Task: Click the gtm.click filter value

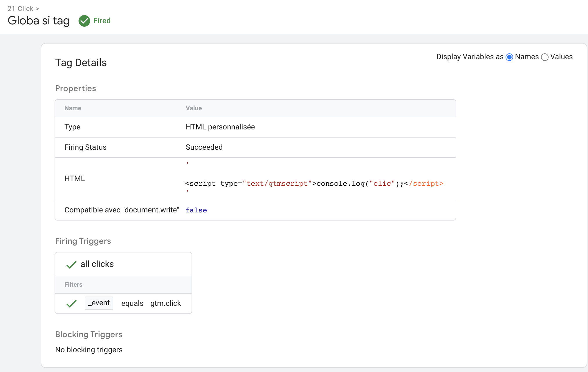Action: [x=165, y=303]
